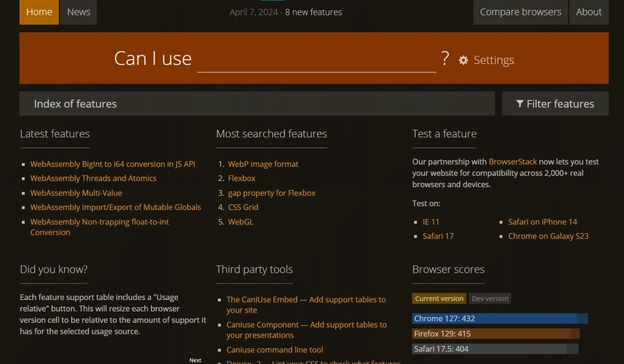The image size is (624, 364).
Task: Click the 'Most searched features' heading
Action: click(271, 134)
